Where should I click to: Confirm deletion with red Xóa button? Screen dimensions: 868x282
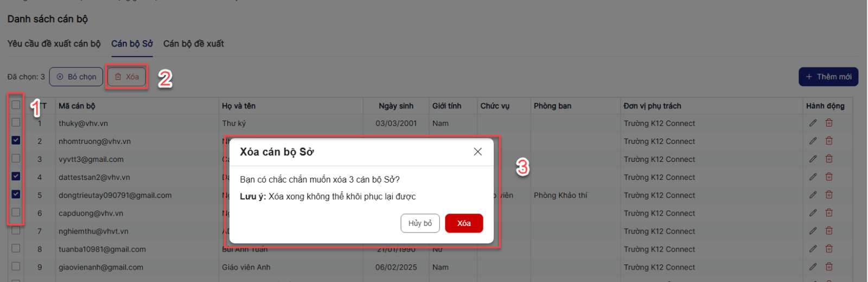click(463, 223)
